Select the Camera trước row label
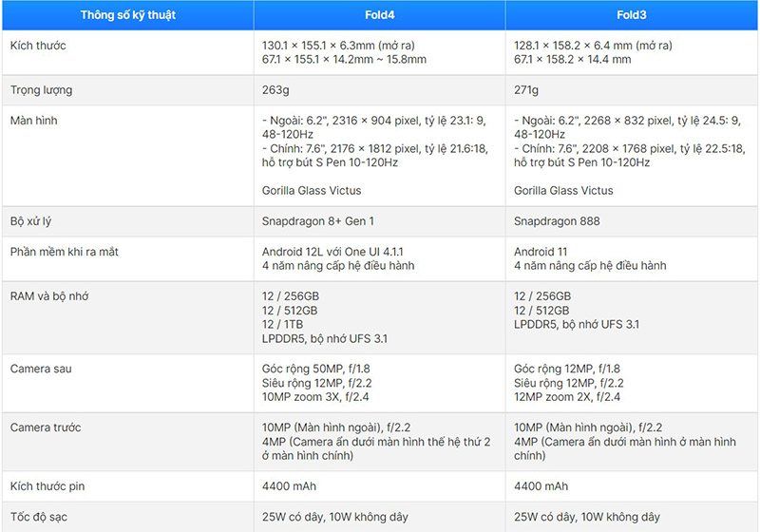The width and height of the screenshot is (760, 532). click(x=46, y=427)
